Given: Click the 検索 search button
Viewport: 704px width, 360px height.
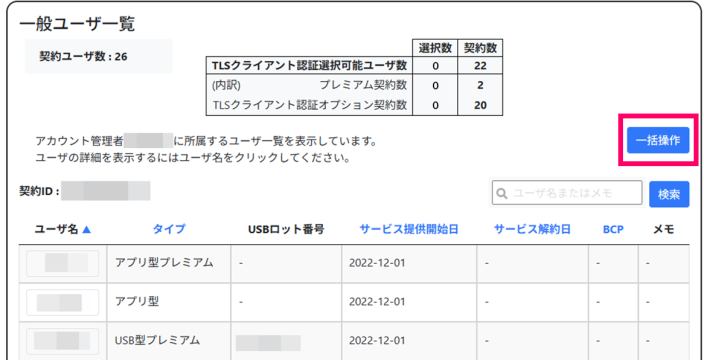Looking at the screenshot, I should pos(669,194).
